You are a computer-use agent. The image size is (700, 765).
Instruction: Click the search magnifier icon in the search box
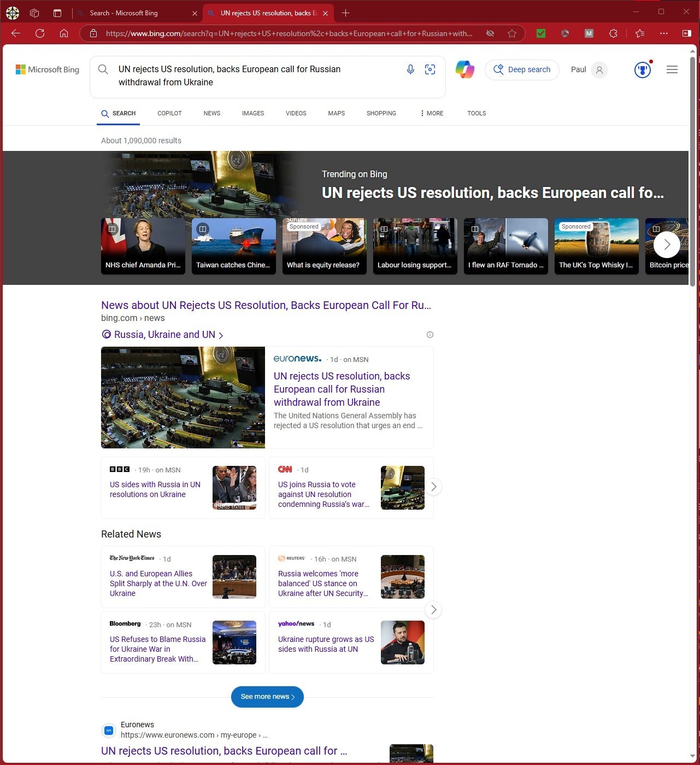click(103, 69)
